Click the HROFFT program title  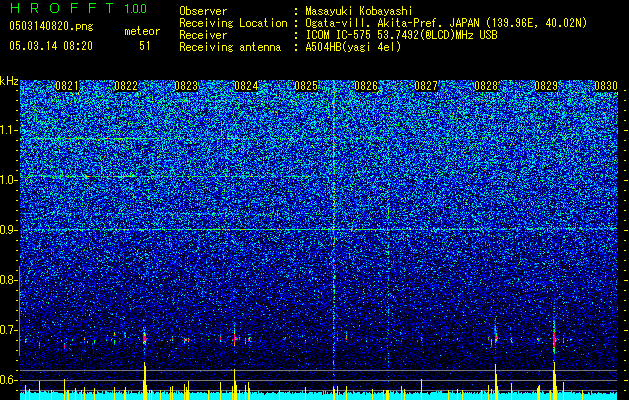[62, 8]
